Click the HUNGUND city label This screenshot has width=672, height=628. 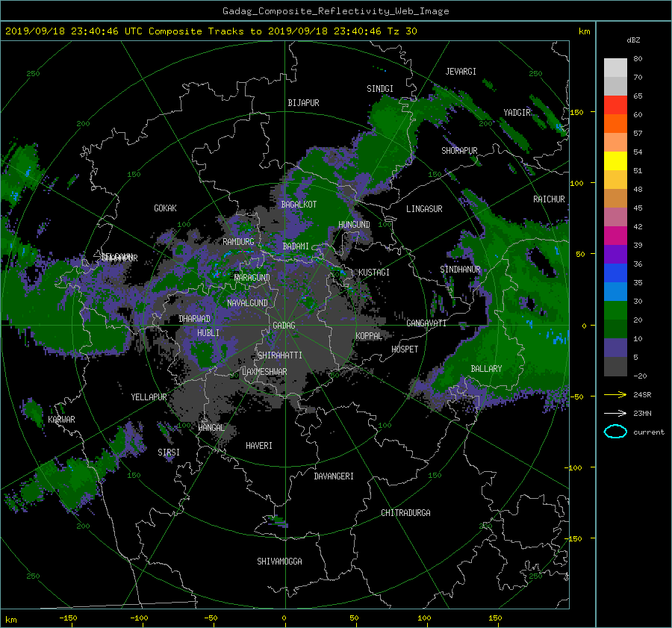click(x=354, y=225)
